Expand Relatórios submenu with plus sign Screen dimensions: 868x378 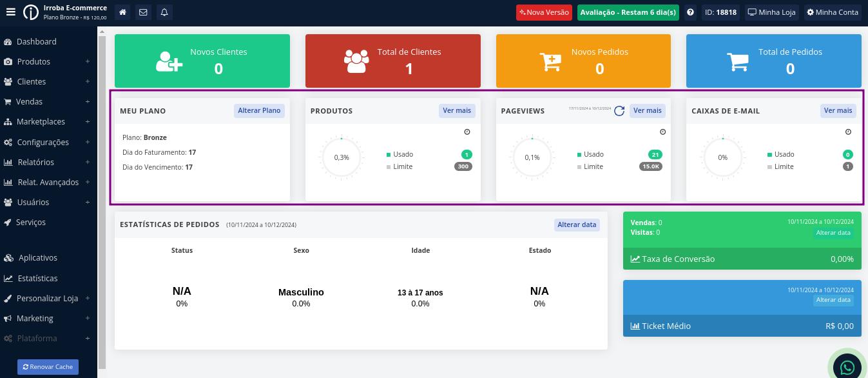(88, 162)
